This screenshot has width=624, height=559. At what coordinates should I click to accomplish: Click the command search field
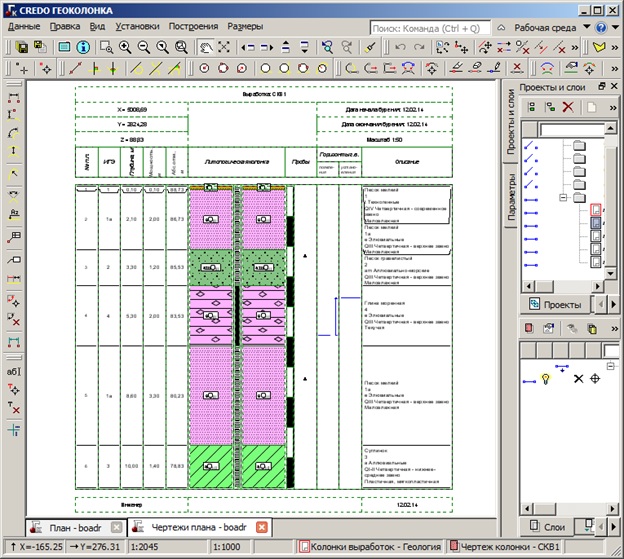click(430, 29)
